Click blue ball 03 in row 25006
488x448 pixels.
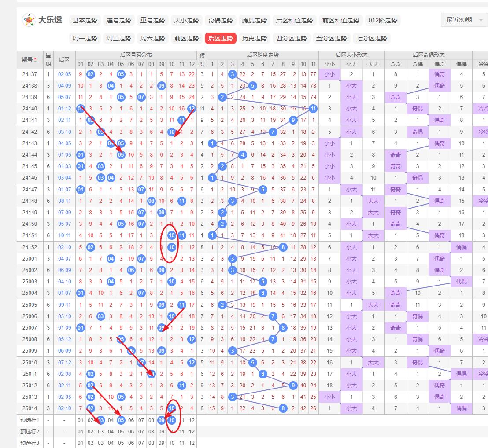click(101, 316)
